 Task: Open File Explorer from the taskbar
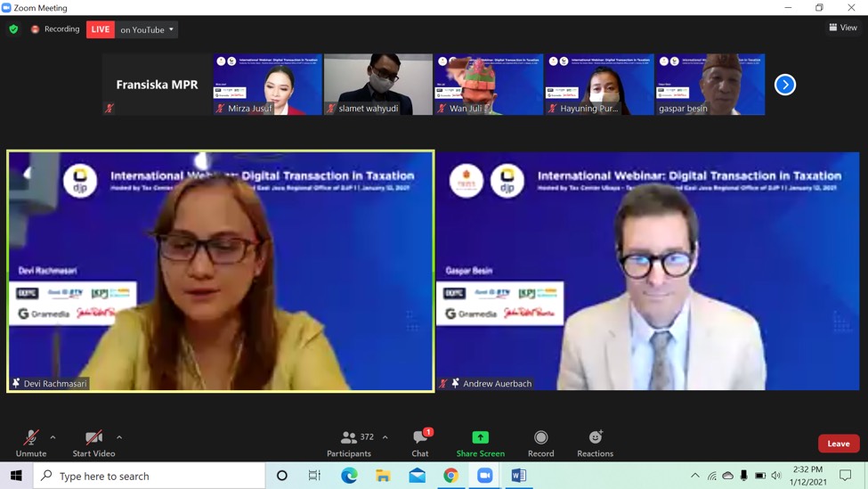(383, 476)
